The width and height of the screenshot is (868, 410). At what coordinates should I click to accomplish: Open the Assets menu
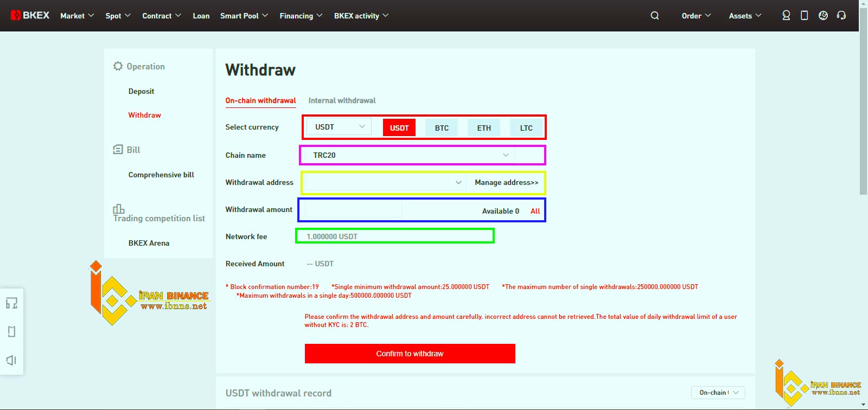coord(745,16)
